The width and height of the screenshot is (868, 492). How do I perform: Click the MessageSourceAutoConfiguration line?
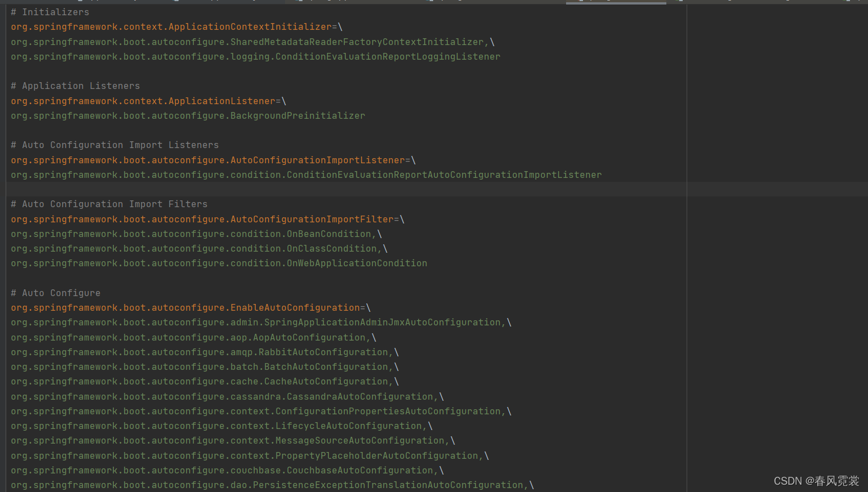click(x=233, y=440)
